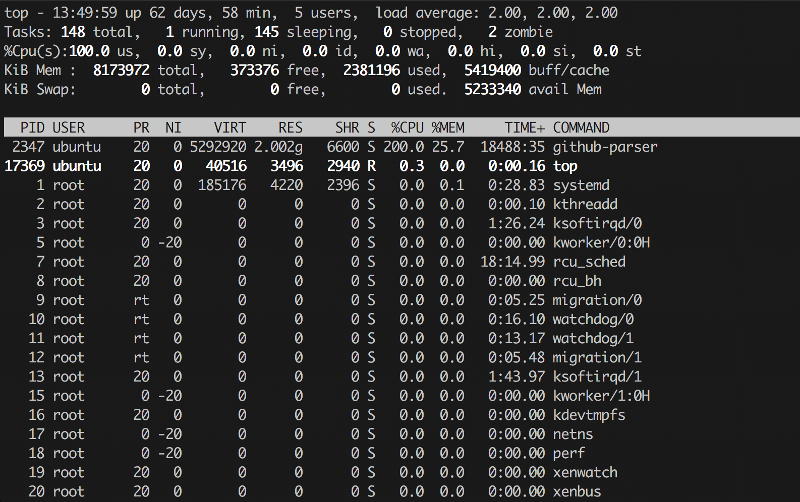Image resolution: width=800 pixels, height=502 pixels.
Task: Click the xenwatch process entry
Action: coord(585,472)
